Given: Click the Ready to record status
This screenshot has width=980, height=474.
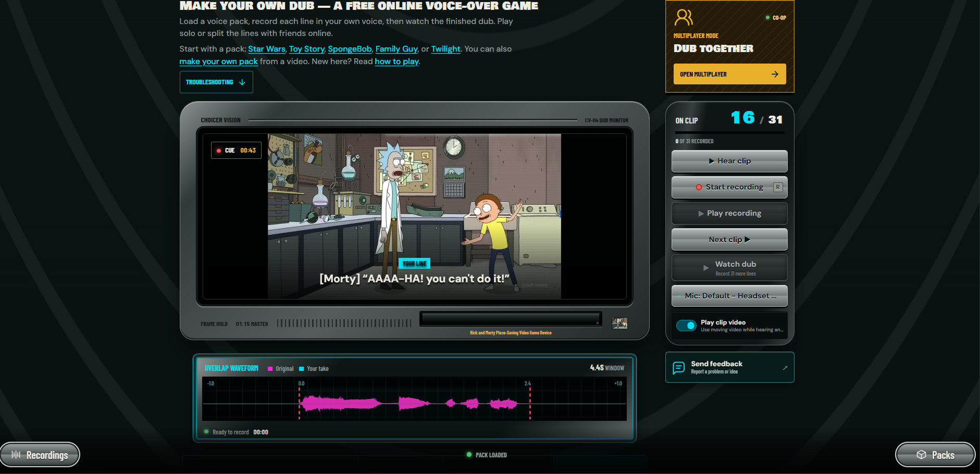Looking at the screenshot, I should (x=231, y=432).
